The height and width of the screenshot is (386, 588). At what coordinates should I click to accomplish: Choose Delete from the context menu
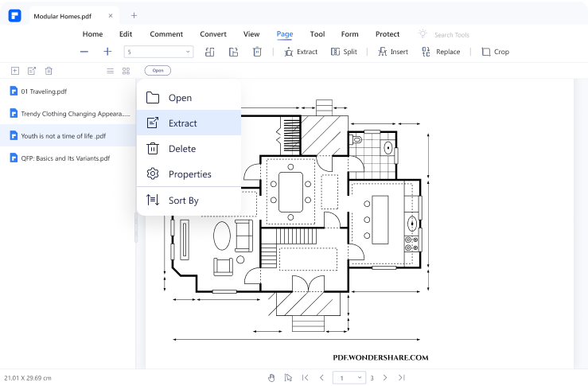(x=189, y=149)
